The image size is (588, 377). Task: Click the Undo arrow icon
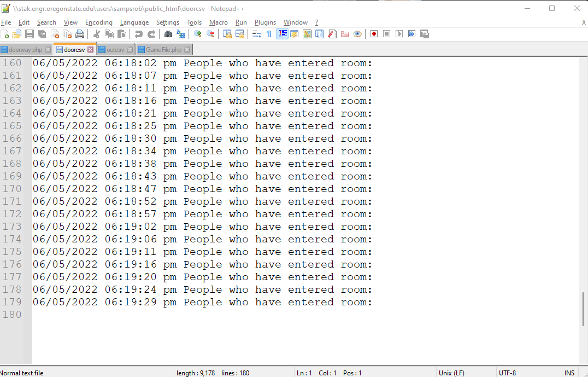click(139, 34)
